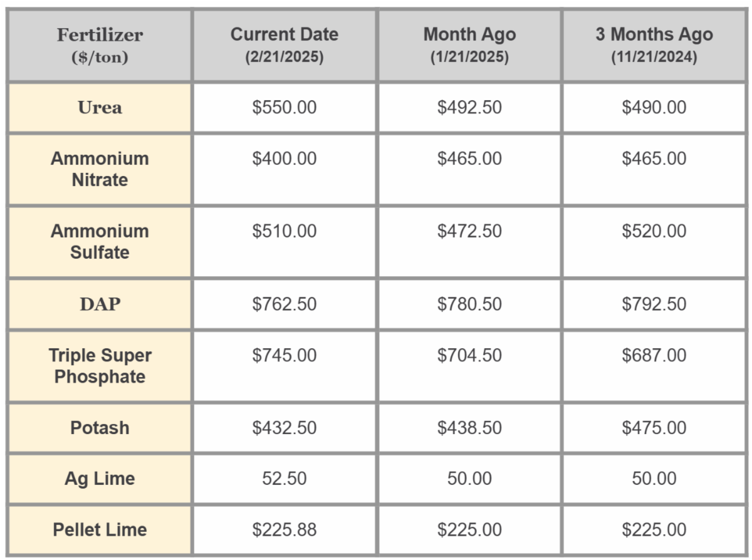The image size is (752, 560).
Task: Click Urea current price $550.00
Action: click(284, 107)
